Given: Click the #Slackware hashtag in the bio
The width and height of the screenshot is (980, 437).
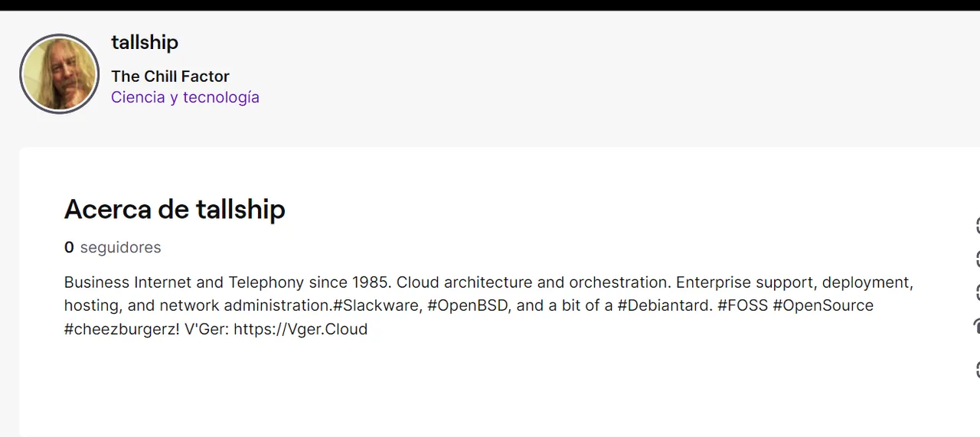Looking at the screenshot, I should [x=377, y=305].
